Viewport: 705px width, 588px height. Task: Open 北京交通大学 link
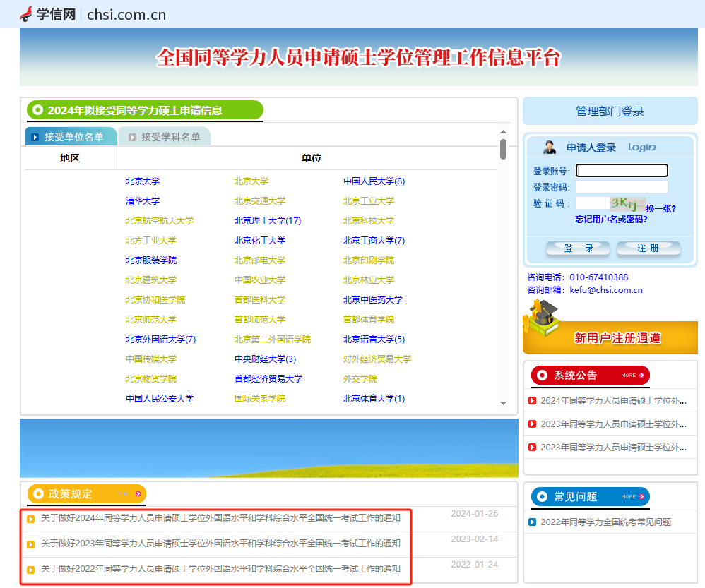click(x=260, y=200)
